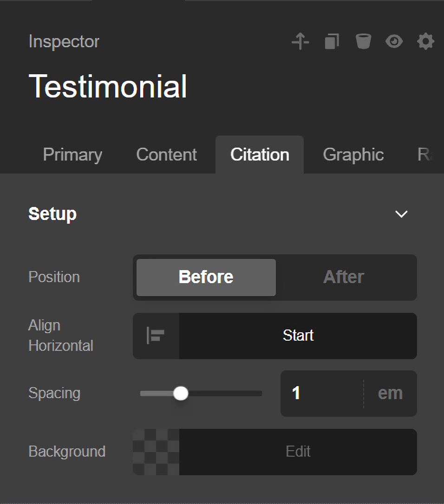Open element settings via gear icon
Image resolution: width=444 pixels, height=504 pixels.
click(424, 41)
